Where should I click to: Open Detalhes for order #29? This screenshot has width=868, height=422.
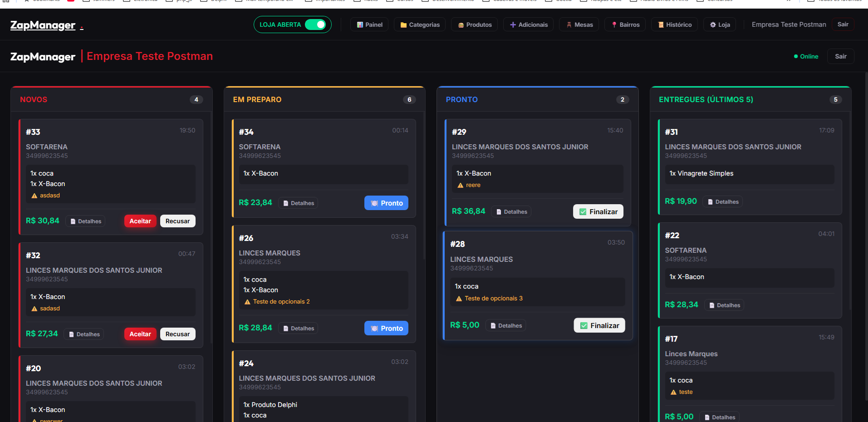coord(511,211)
